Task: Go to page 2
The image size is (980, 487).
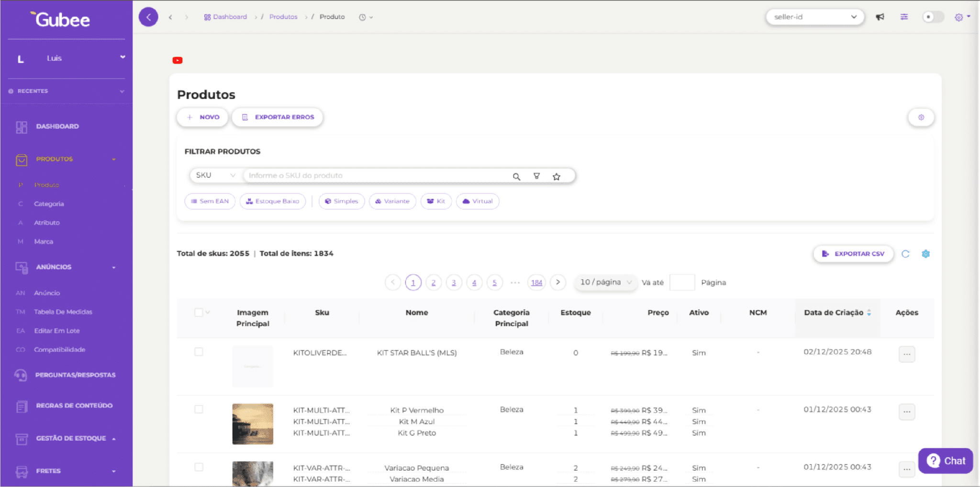Action: click(434, 283)
